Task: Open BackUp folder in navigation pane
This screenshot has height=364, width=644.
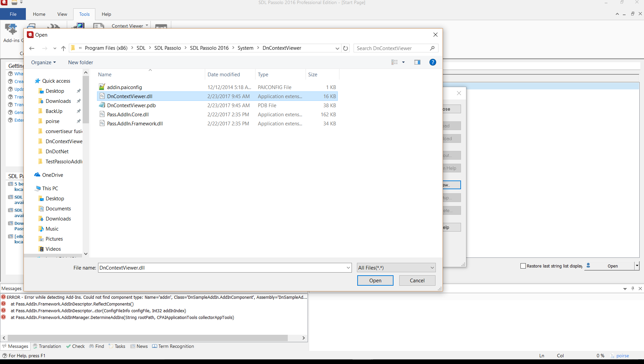Action: coord(54,111)
